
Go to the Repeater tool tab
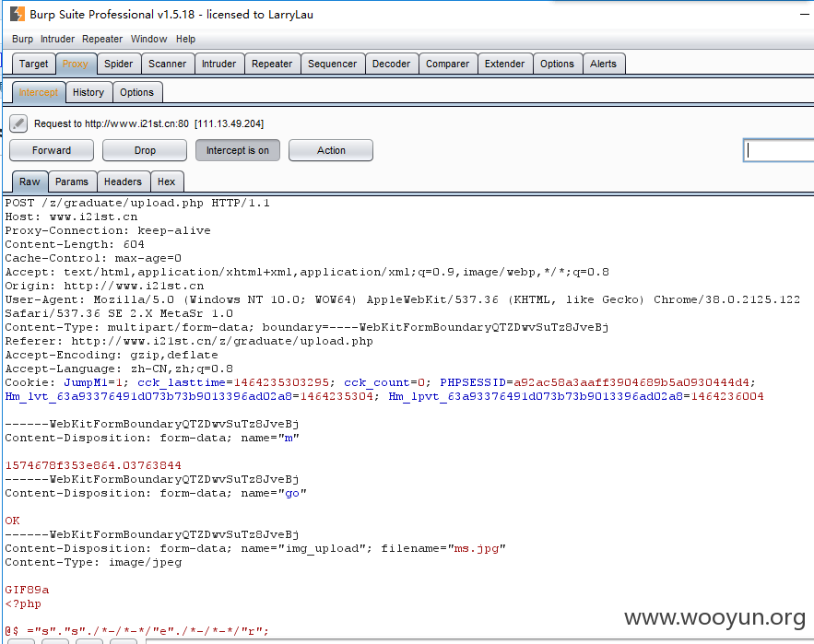coord(272,64)
